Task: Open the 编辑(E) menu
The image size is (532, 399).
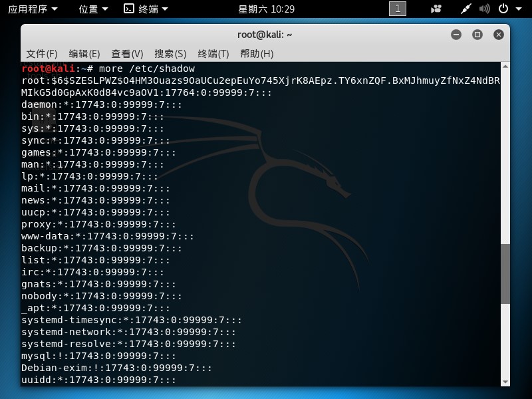Action: point(84,54)
